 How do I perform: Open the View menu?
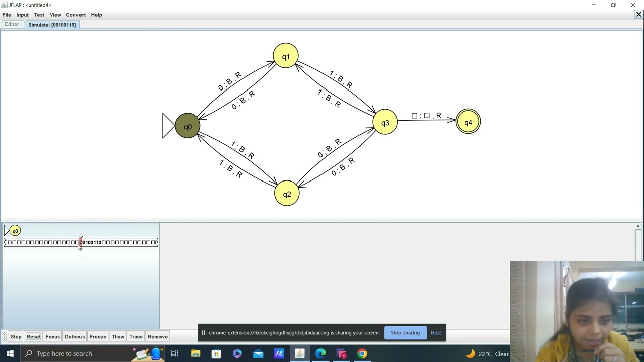[55, 15]
